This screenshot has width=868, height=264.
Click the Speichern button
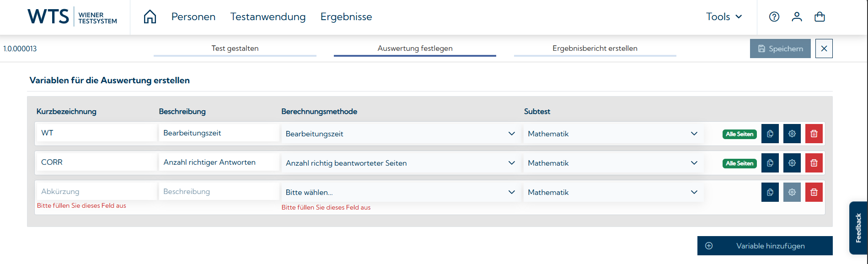click(780, 48)
